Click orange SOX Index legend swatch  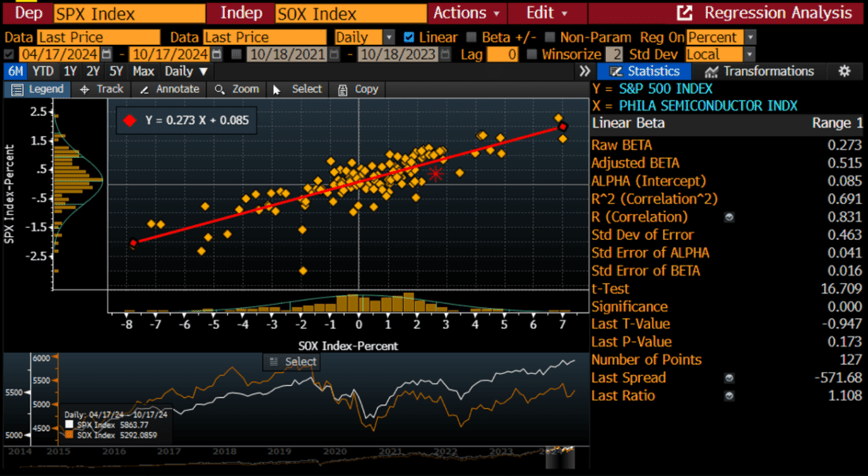[x=69, y=435]
